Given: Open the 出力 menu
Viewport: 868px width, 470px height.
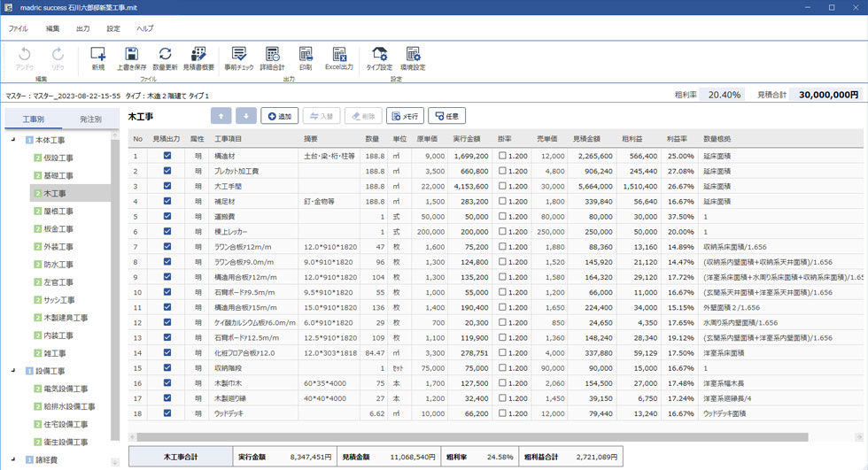Looking at the screenshot, I should 83,28.
